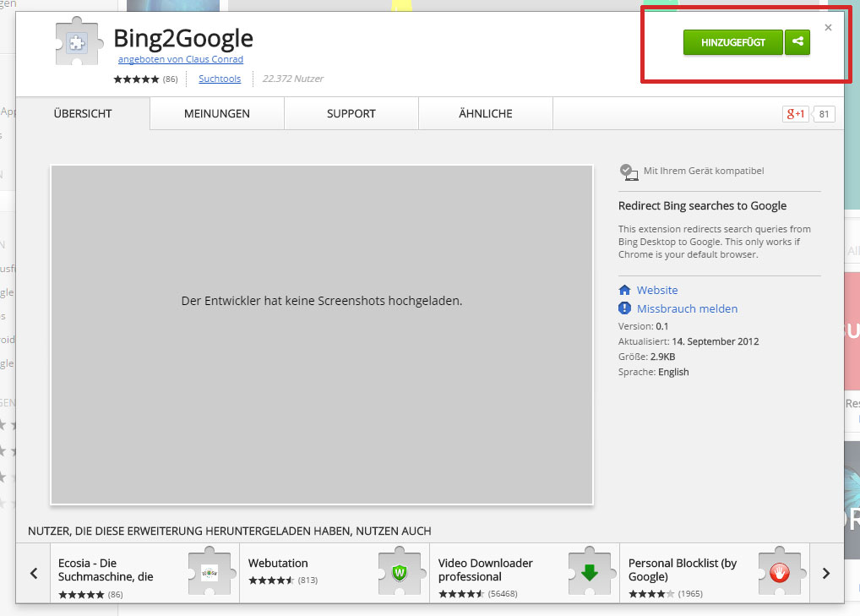Switch to the MEINUNGEN tab
Screen dimensions: 860x616
217,113
